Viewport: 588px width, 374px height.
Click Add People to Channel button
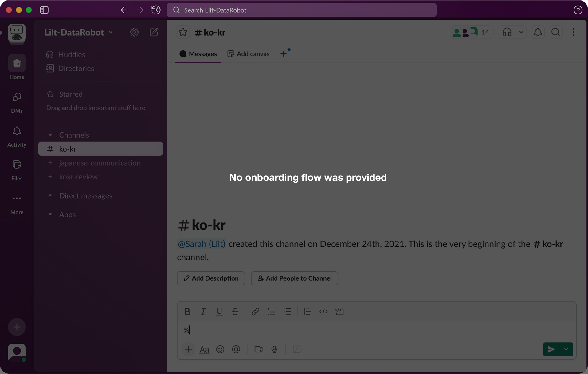[295, 278]
